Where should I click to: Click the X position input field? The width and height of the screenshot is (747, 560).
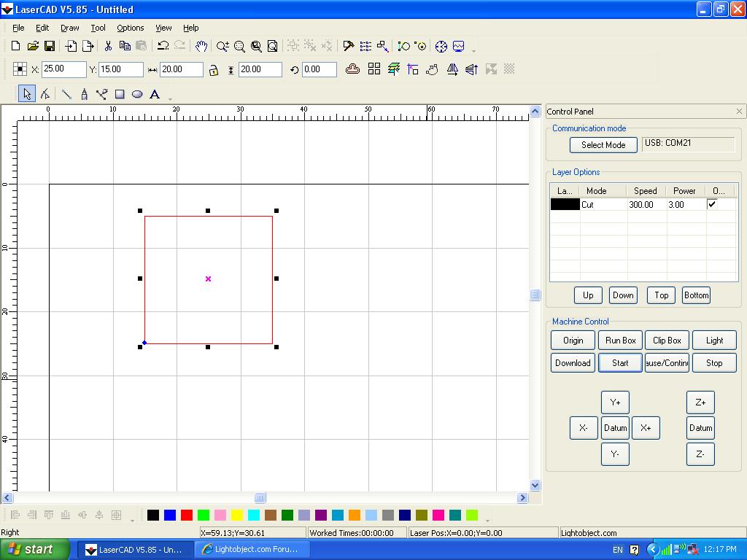(x=63, y=69)
